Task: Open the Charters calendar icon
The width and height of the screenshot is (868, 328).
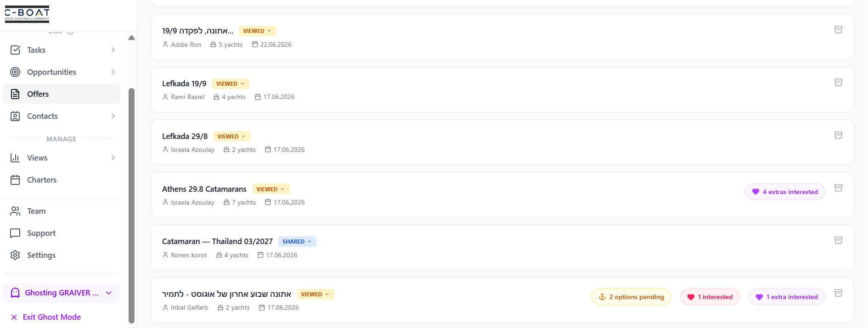Action: (15, 180)
